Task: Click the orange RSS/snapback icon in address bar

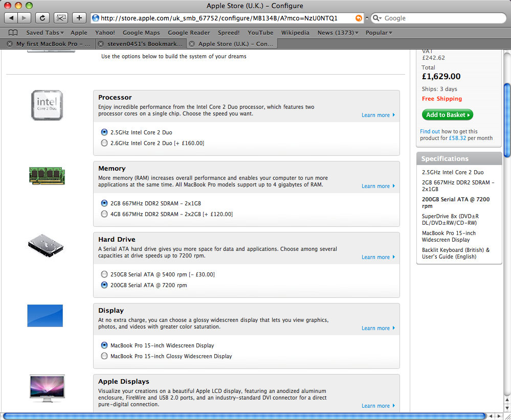Action: 359,18
